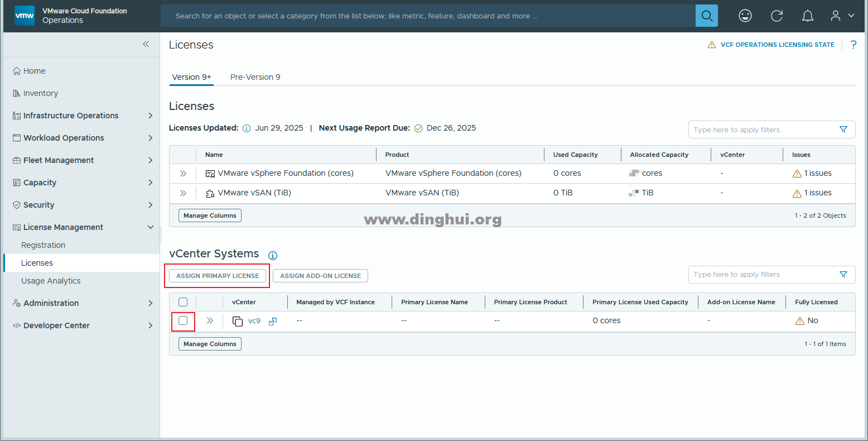Open Usage Analytics page
This screenshot has width=868, height=441.
coord(51,281)
